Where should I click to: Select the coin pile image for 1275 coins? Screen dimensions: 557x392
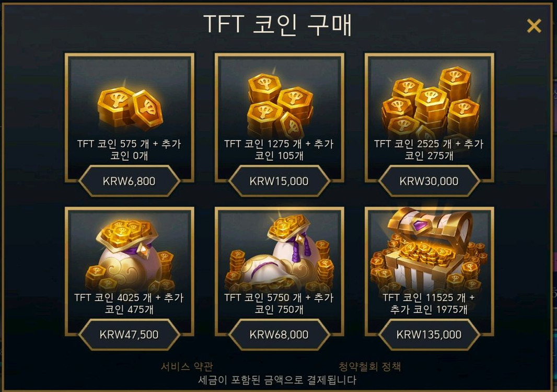pos(280,106)
